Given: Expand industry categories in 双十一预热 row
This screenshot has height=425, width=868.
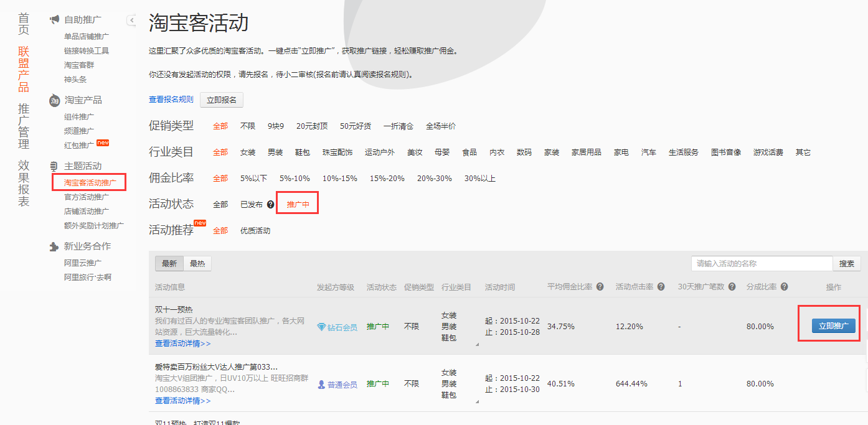Looking at the screenshot, I should tap(477, 344).
